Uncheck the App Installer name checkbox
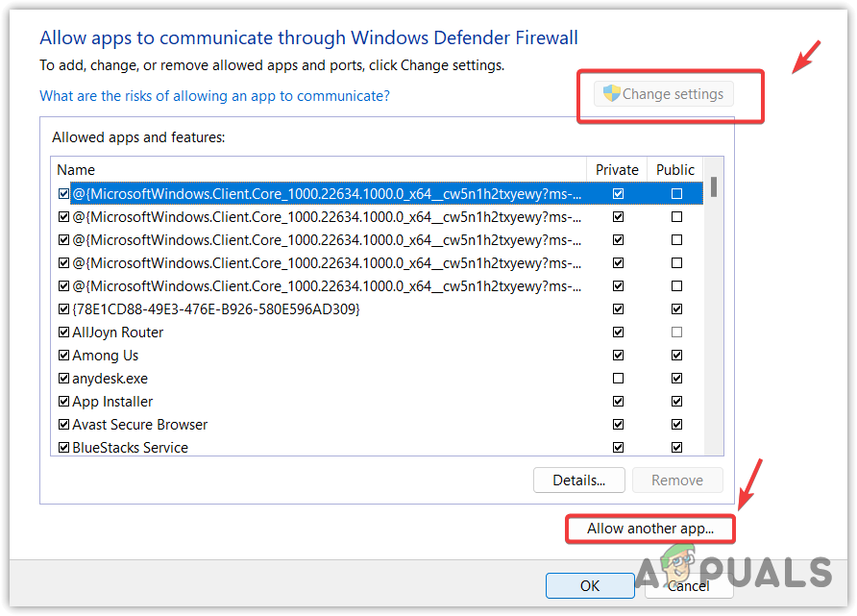857x616 pixels. coord(63,402)
